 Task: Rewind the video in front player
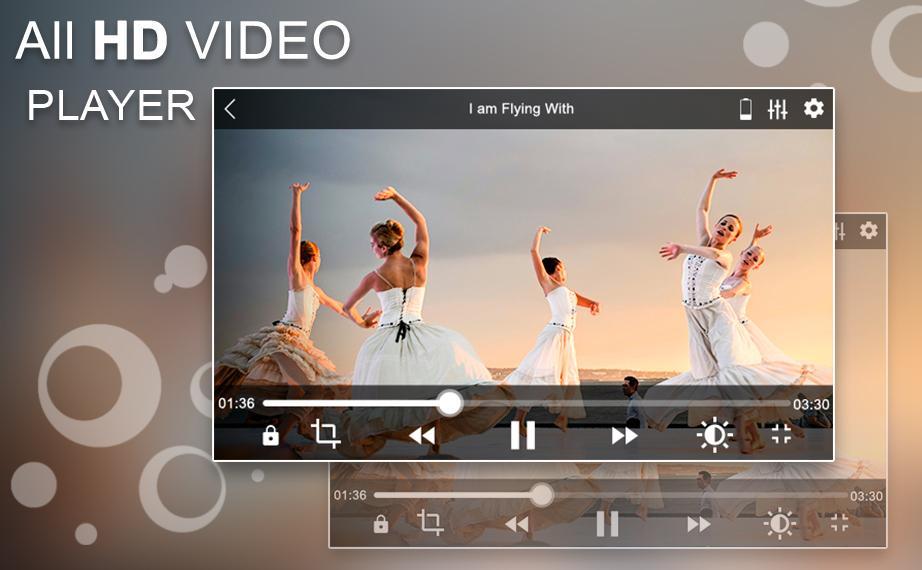(x=422, y=436)
